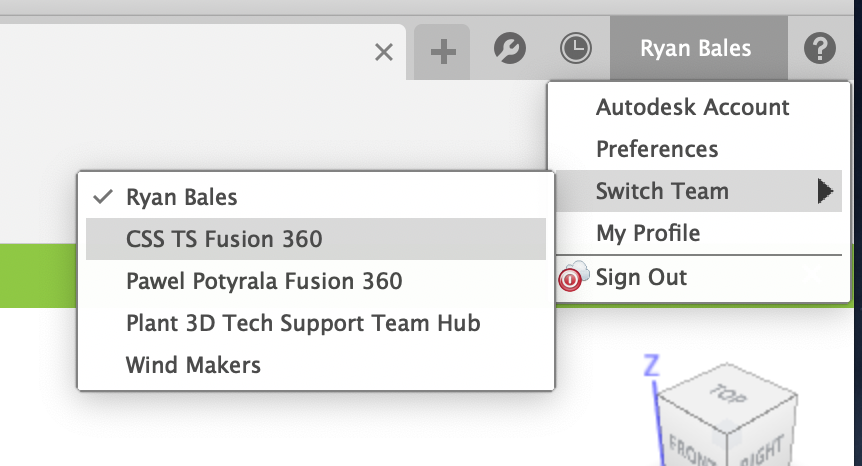Choose Sign Out in user menu
This screenshot has width=862, height=466.
pos(699,278)
